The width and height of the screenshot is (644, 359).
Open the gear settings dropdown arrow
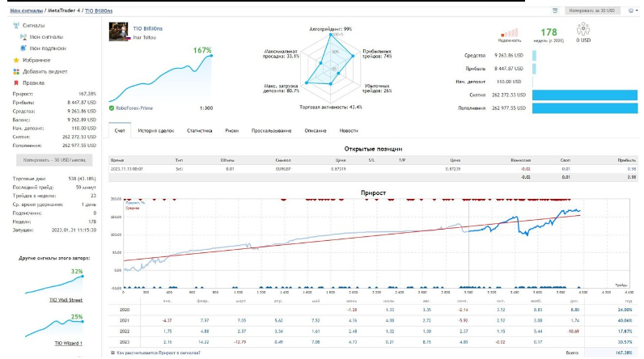coord(637,11)
